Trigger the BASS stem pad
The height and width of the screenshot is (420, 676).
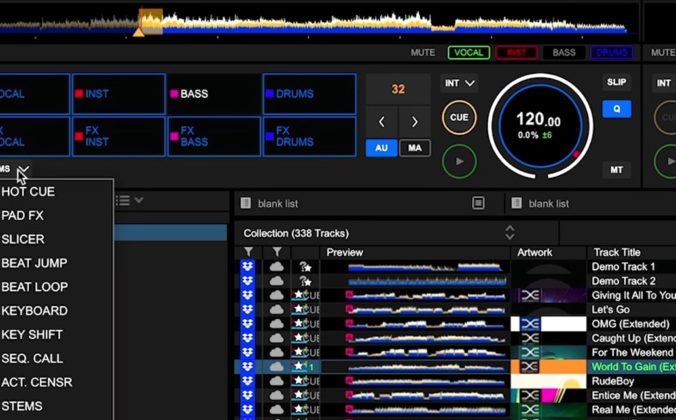[x=214, y=94]
